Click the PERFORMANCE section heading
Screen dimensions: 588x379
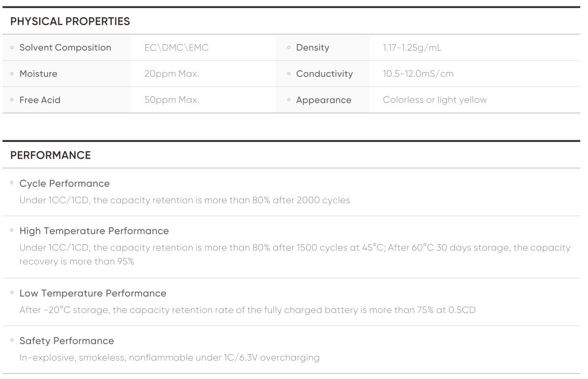(50, 155)
